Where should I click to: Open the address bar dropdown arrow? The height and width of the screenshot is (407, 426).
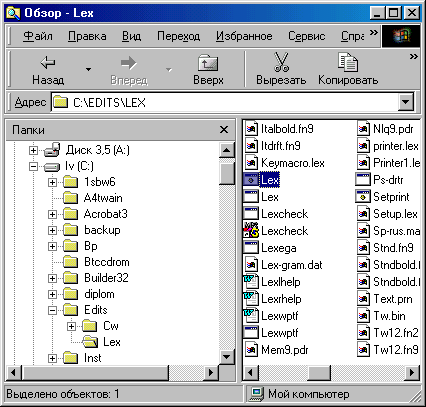pos(406,102)
